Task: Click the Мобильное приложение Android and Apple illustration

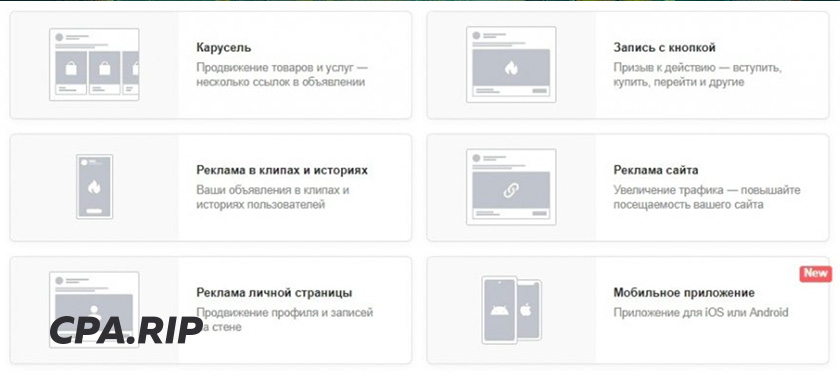Action: (x=511, y=310)
